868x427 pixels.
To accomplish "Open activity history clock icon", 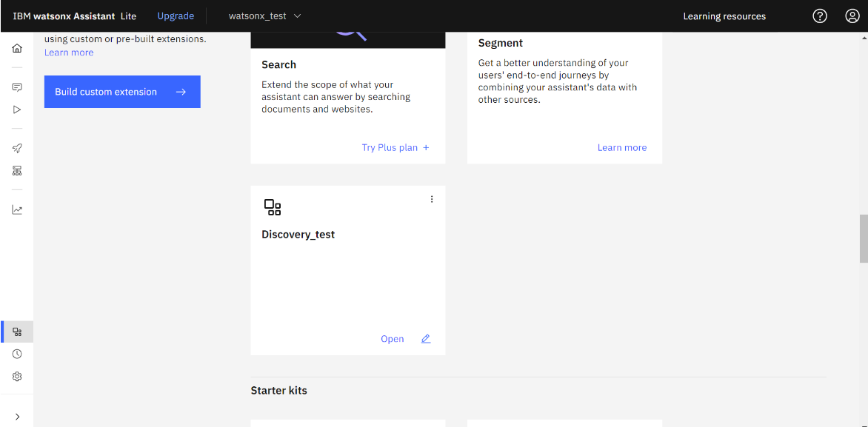I will click(x=17, y=354).
